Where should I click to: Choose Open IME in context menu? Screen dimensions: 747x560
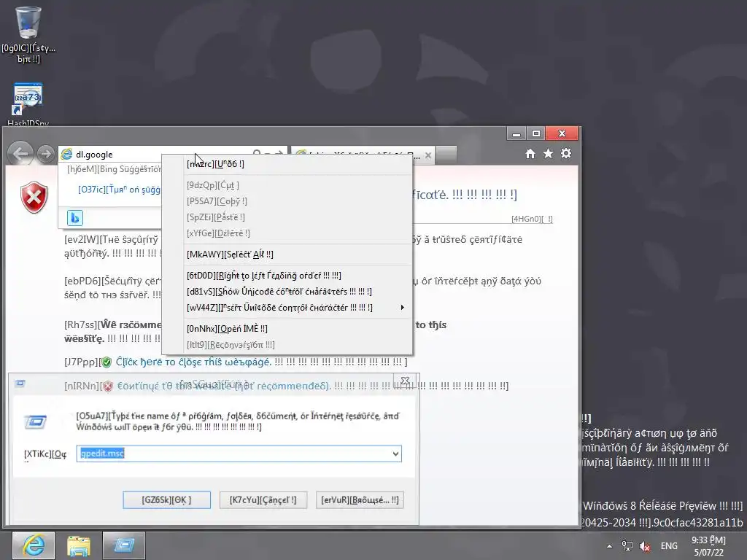click(x=287, y=329)
